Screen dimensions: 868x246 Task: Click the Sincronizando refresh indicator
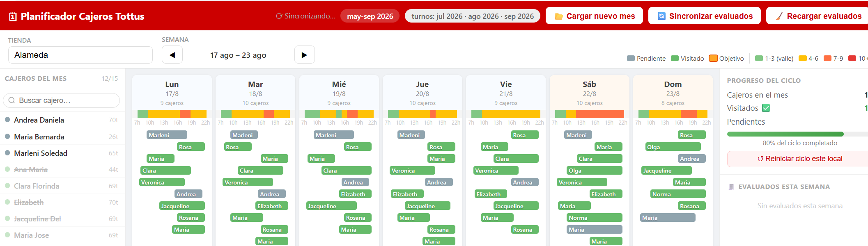(305, 16)
